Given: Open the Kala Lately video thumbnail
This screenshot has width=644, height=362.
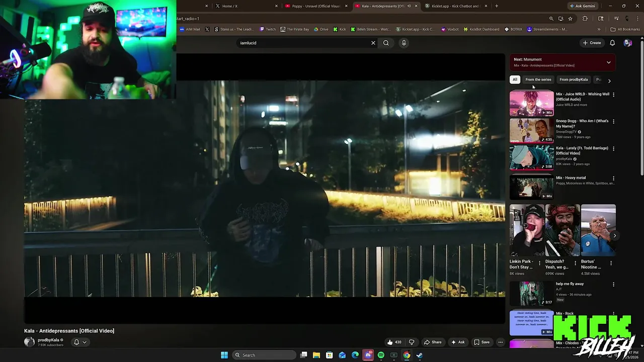Looking at the screenshot, I should [x=531, y=157].
